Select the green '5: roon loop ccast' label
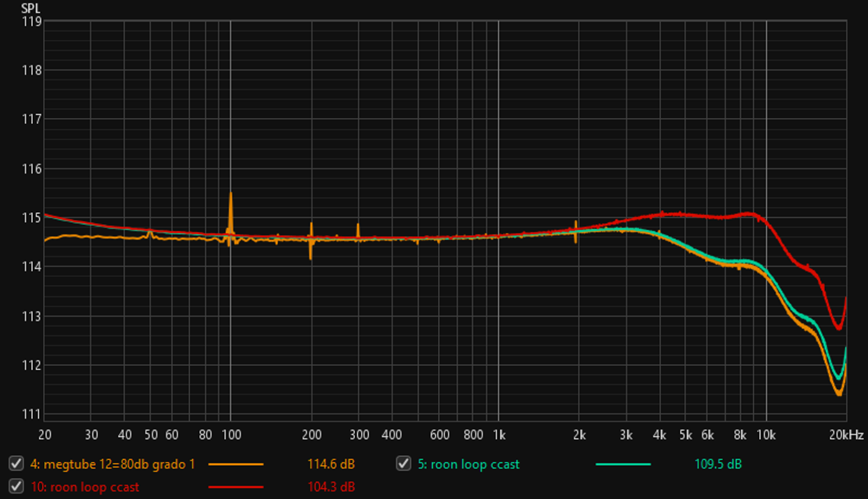This screenshot has width=868, height=499. point(468,464)
